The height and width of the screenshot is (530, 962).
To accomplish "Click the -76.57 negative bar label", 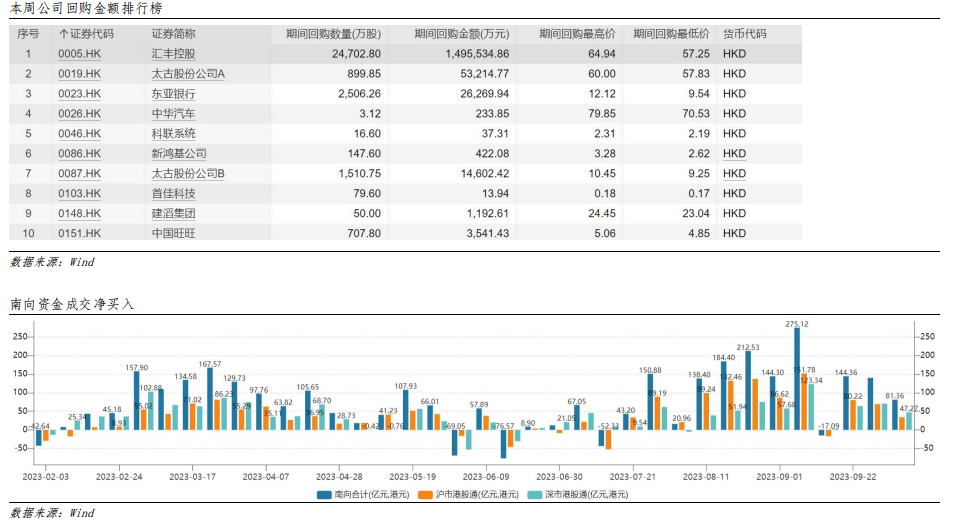I will click(x=502, y=426).
